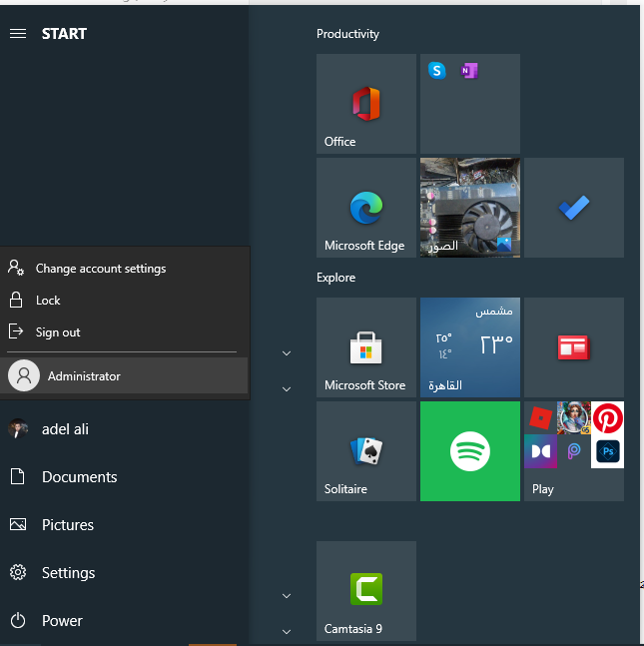Open Photoshop Express in Play folder
Screen dimensions: 644x646
(x=607, y=451)
